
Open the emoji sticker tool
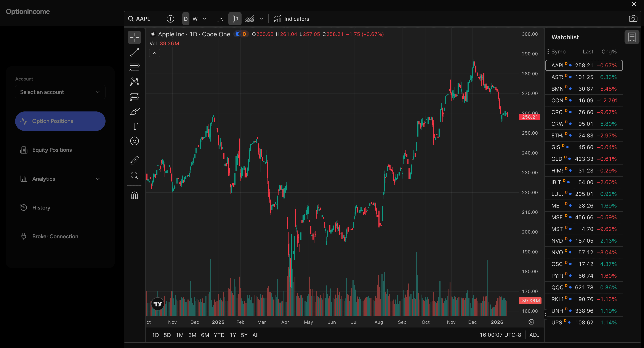135,141
